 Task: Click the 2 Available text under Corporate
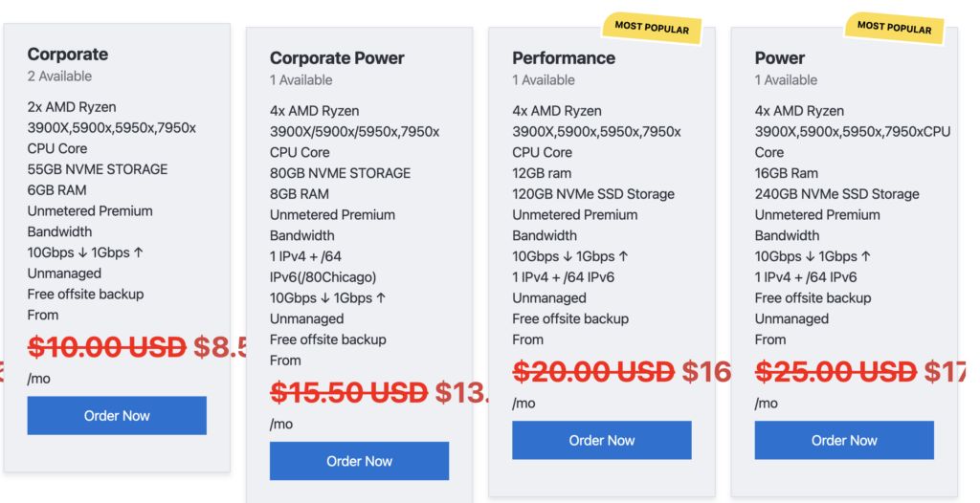pos(59,77)
